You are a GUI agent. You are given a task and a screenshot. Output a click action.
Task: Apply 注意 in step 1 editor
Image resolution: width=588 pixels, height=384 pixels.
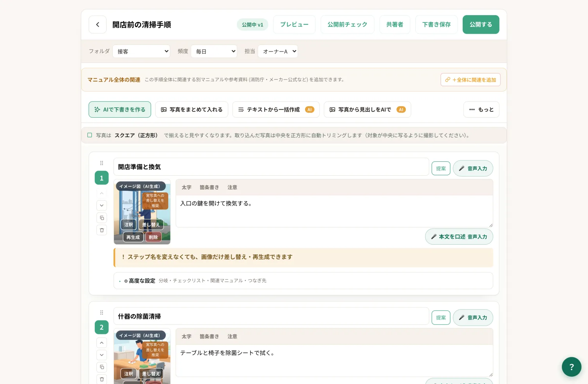[232, 187]
